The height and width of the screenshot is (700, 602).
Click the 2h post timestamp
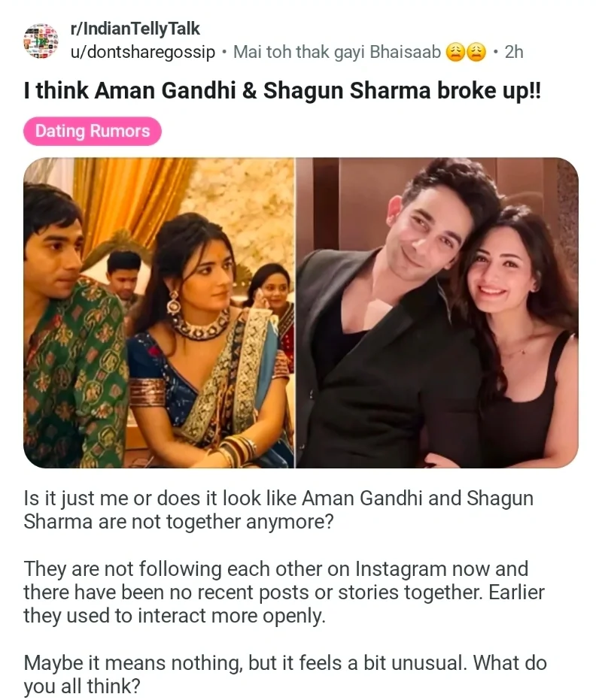click(x=514, y=52)
